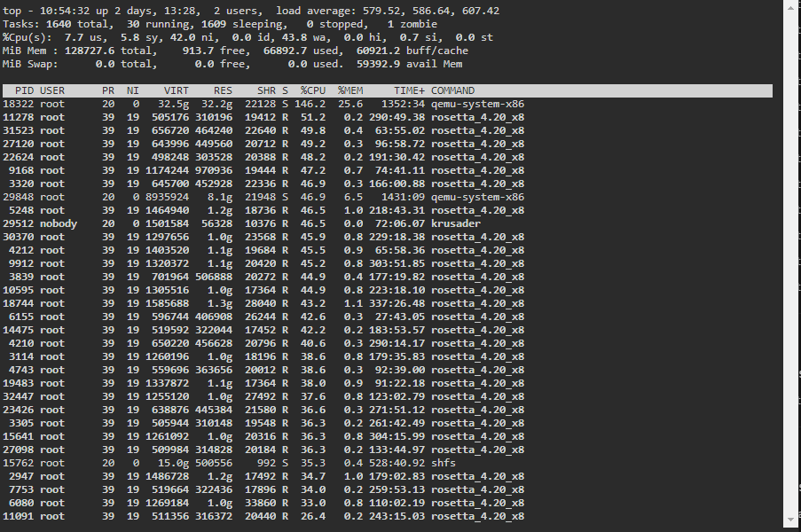Click PID 6080 in the list
Image resolution: width=801 pixels, height=532 pixels.
point(21,503)
